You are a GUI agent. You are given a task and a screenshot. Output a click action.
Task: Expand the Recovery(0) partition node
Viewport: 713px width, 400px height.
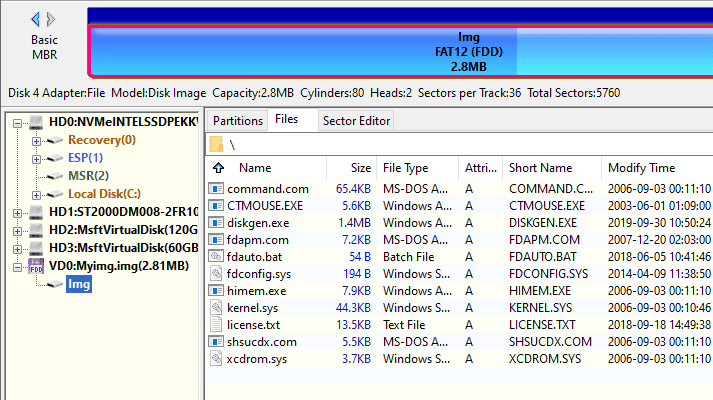[x=36, y=140]
